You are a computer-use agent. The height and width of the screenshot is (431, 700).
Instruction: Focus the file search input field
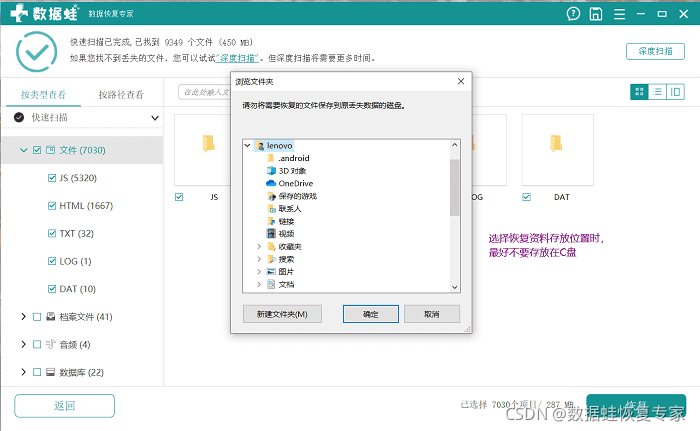click(x=204, y=92)
